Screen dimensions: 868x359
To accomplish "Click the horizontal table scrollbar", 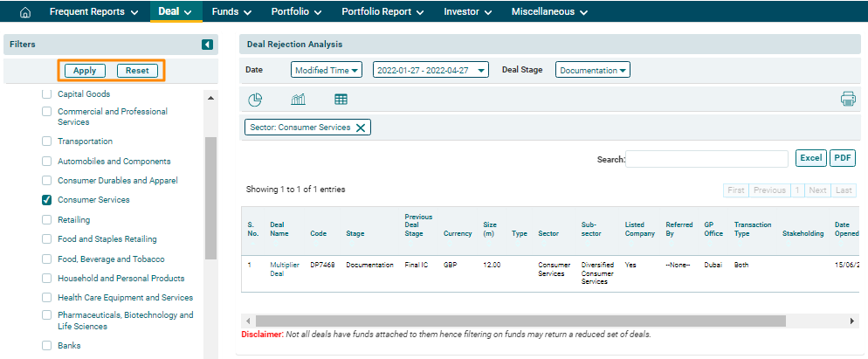I will tap(520, 321).
